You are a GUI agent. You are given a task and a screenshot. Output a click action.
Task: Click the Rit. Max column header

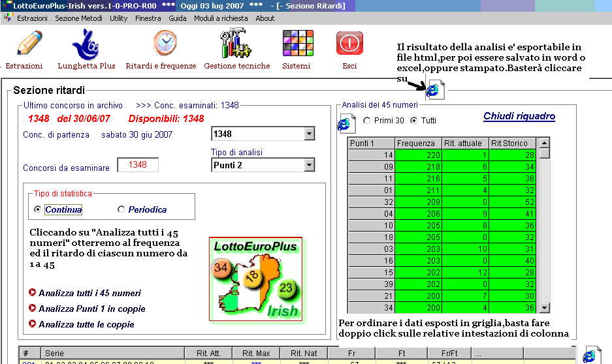[x=256, y=353]
